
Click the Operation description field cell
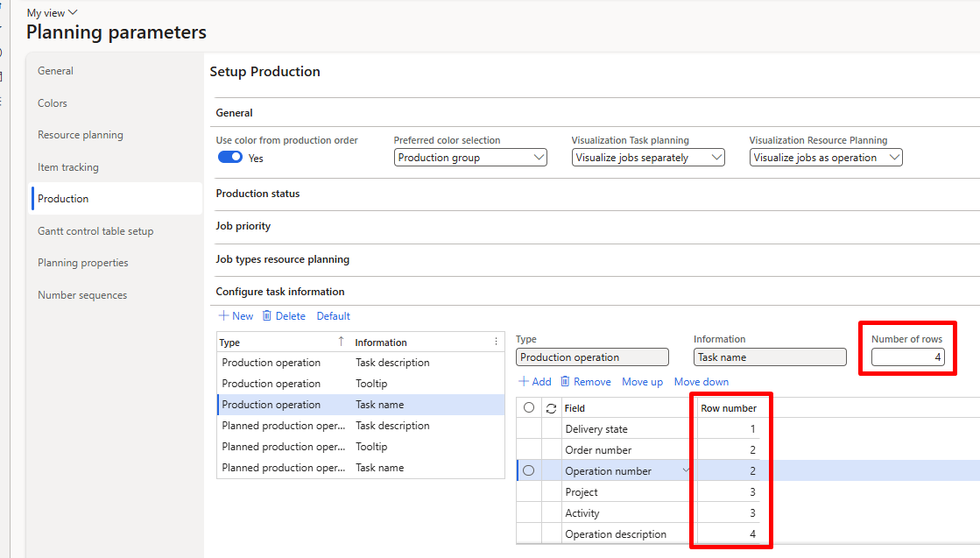[x=627, y=534]
